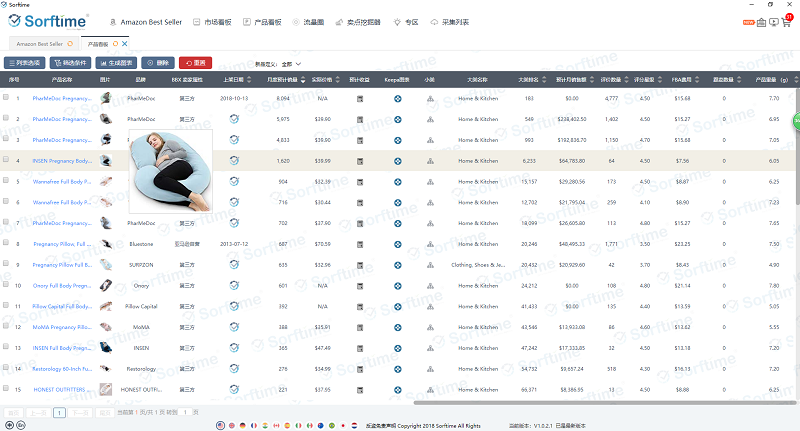This screenshot has height=431, width=800.
Task: Open revenue calculator icon in row 2
Action: [x=360, y=119]
